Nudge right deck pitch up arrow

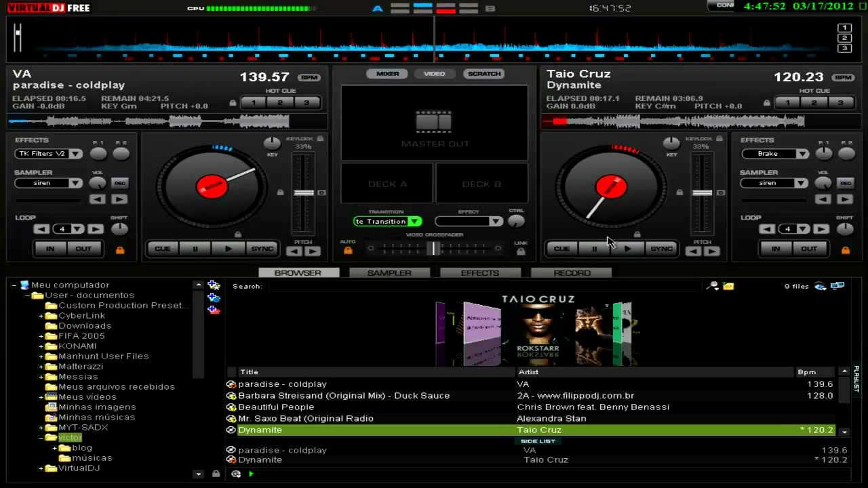click(711, 251)
